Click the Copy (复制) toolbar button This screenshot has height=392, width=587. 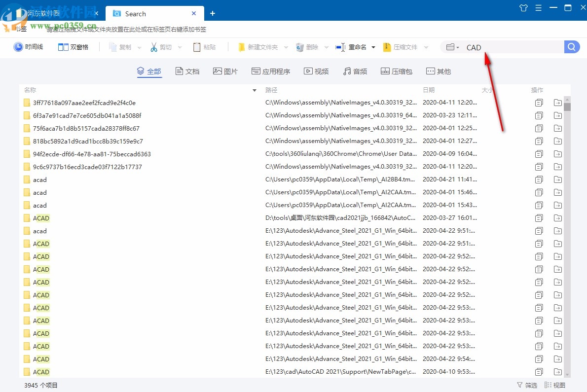pyautogui.click(x=120, y=47)
